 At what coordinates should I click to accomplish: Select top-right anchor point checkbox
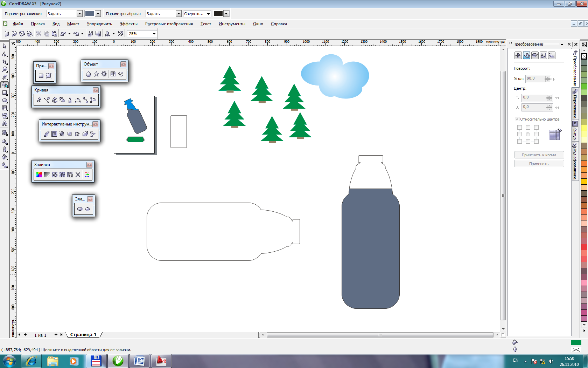[536, 128]
